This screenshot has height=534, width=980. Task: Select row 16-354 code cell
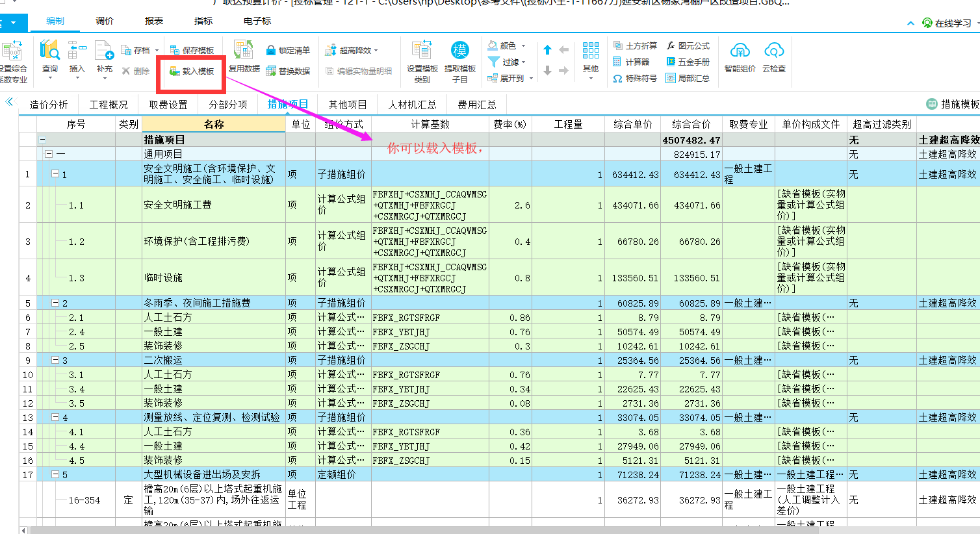point(76,500)
